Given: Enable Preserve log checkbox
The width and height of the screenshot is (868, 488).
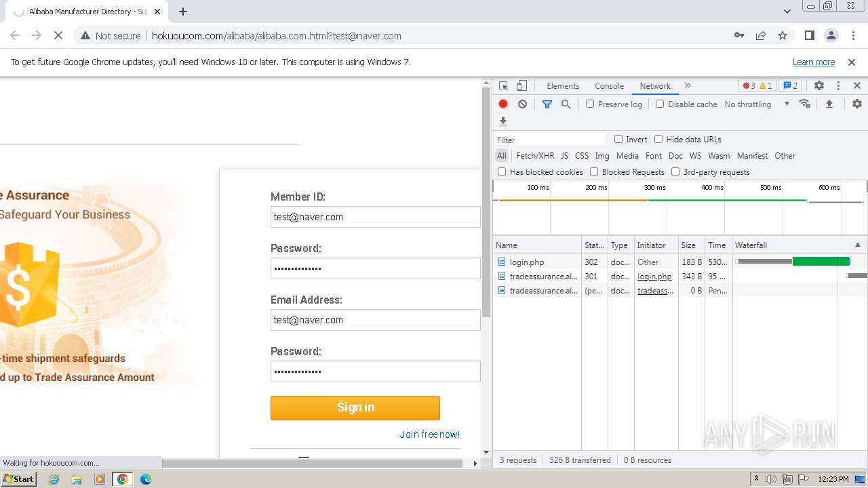Looking at the screenshot, I should click(590, 104).
